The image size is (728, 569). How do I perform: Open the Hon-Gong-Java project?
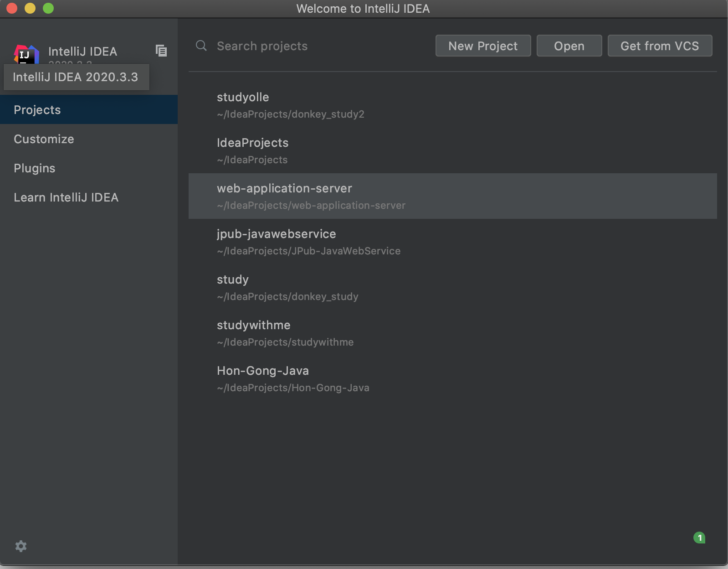pos(452,378)
